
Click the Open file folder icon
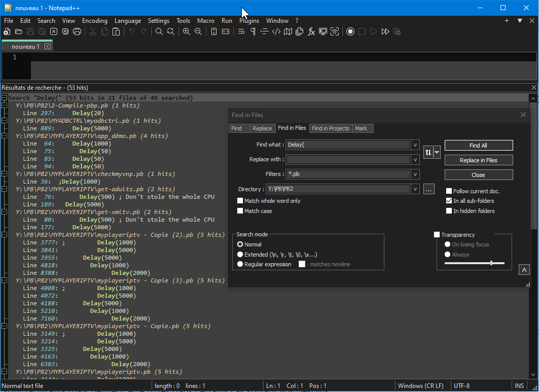pyautogui.click(x=19, y=31)
